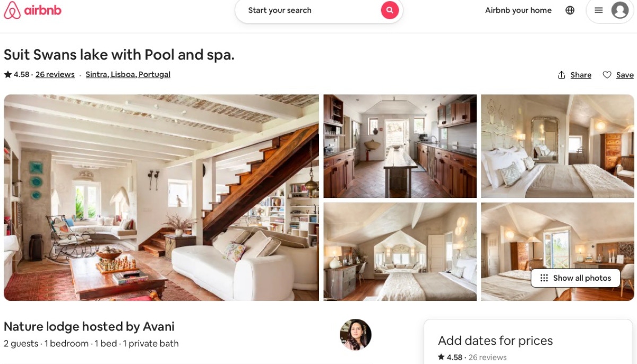
Task: Click the heart Save icon
Action: pyautogui.click(x=607, y=75)
